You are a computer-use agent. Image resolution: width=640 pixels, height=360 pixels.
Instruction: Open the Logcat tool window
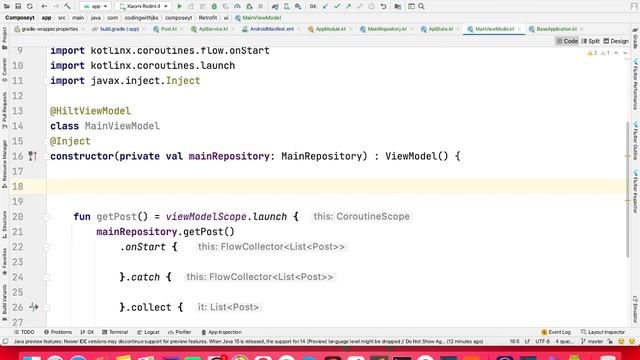coord(148,332)
